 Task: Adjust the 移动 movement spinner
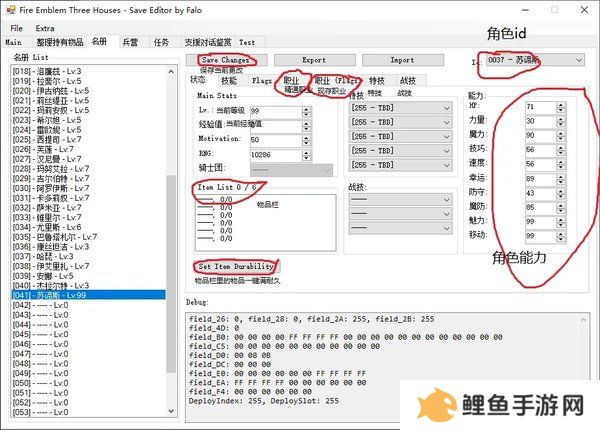click(x=561, y=236)
